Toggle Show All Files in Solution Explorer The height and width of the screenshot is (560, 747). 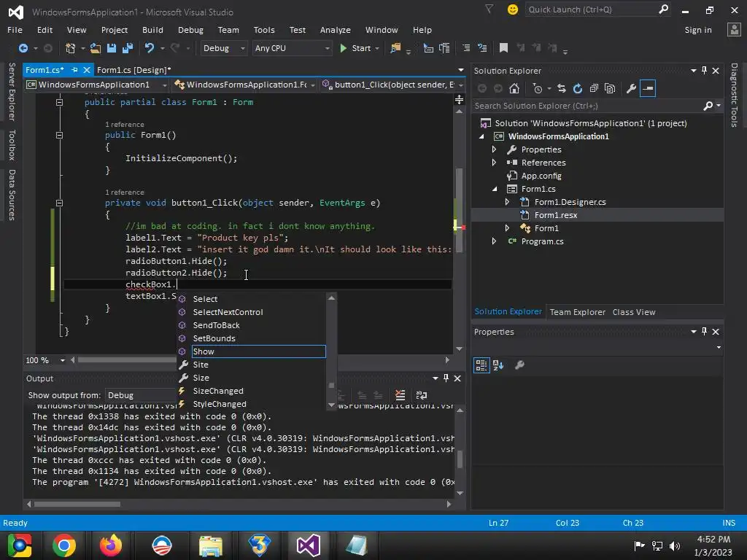pyautogui.click(x=610, y=88)
